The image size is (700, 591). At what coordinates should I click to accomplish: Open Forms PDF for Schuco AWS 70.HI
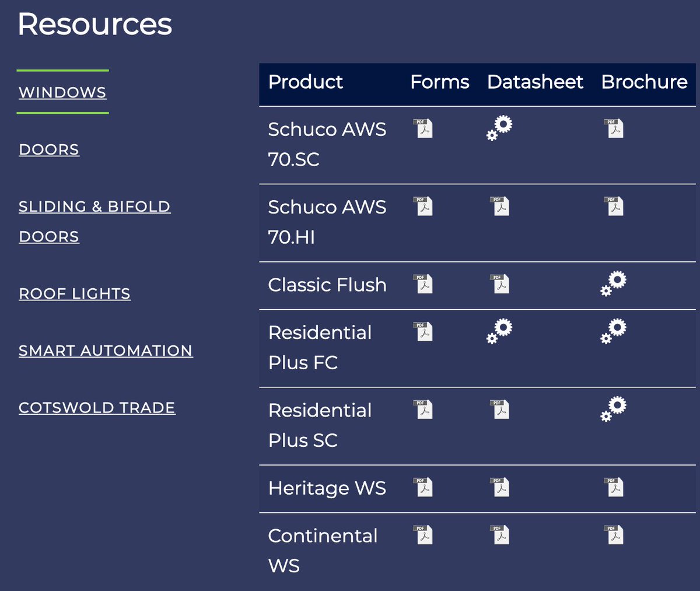423,206
